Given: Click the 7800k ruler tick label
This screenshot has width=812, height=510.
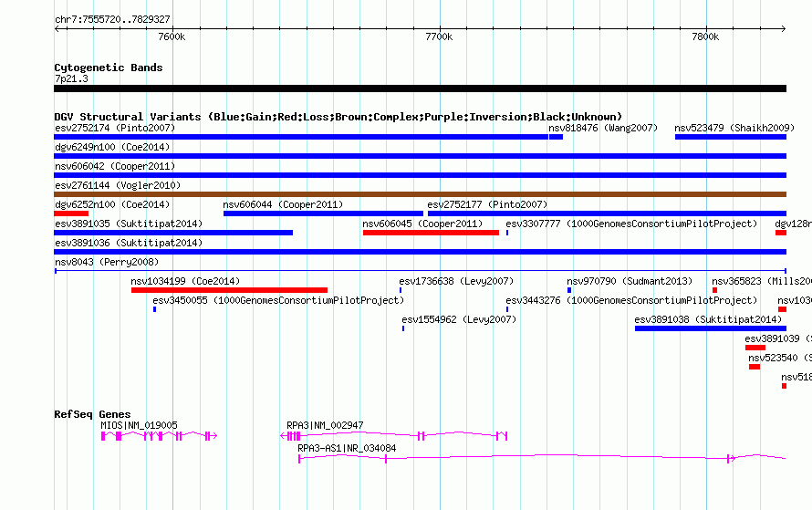Looking at the screenshot, I should click(705, 36).
